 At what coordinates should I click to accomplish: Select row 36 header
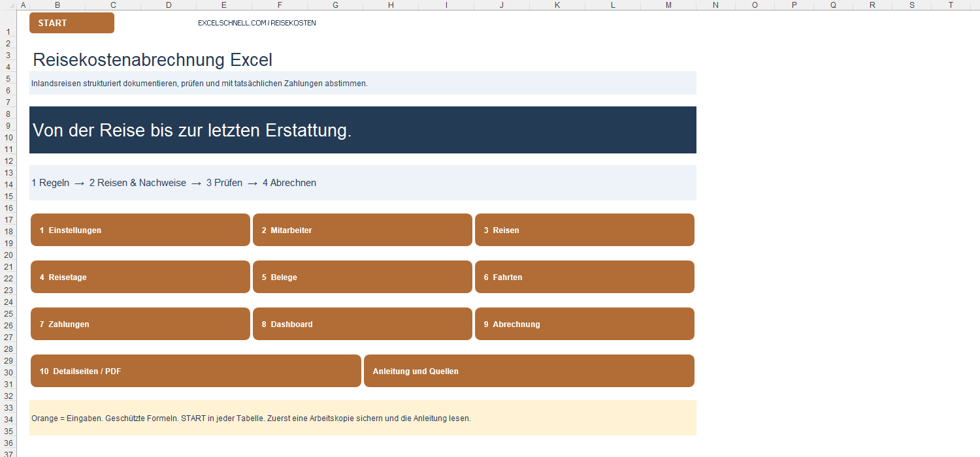(x=8, y=442)
